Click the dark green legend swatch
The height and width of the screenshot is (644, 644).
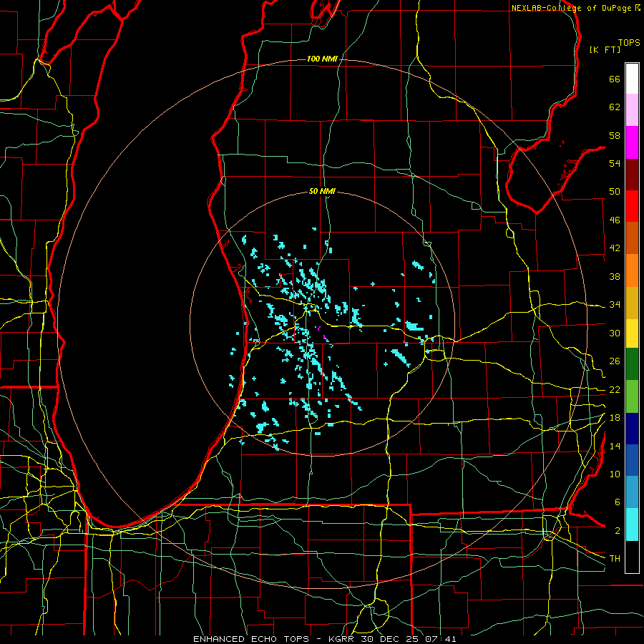point(632,364)
